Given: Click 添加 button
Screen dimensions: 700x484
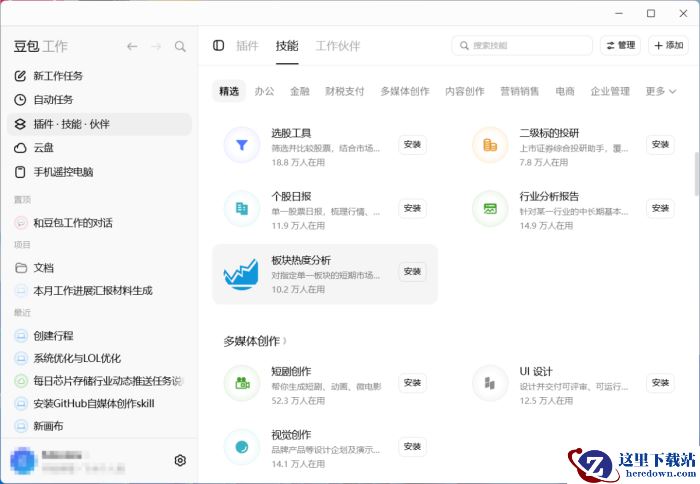Looking at the screenshot, I should 668,46.
